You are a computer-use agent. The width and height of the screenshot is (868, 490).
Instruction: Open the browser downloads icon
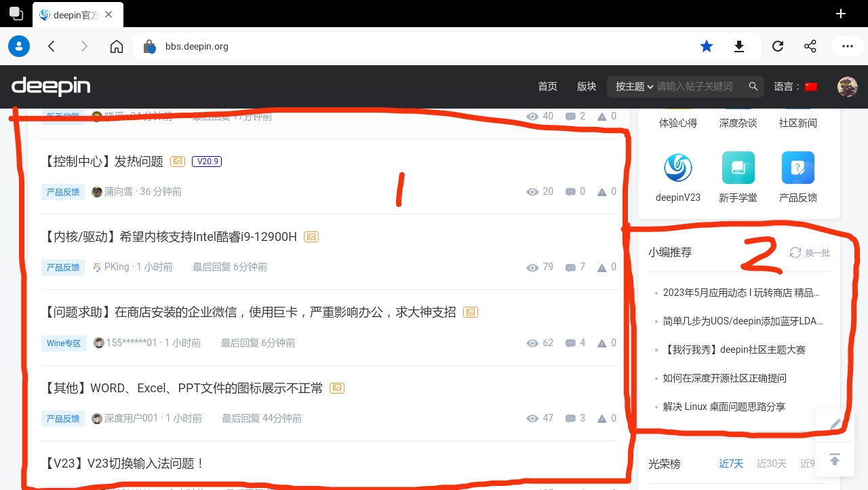[739, 46]
